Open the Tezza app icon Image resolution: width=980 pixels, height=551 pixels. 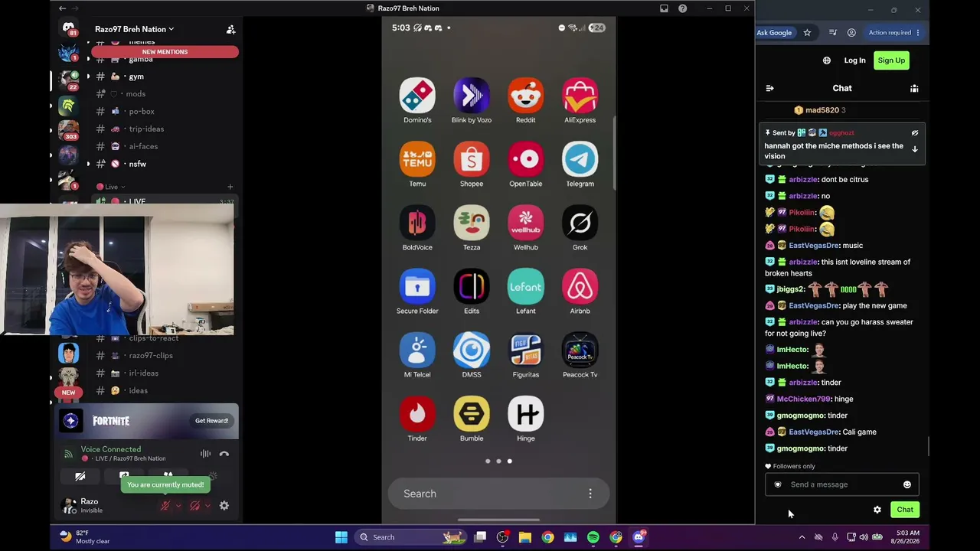(472, 223)
